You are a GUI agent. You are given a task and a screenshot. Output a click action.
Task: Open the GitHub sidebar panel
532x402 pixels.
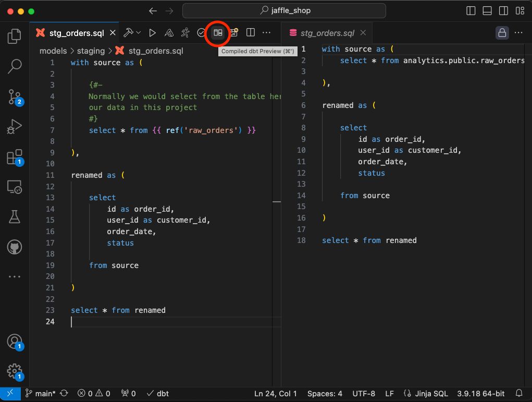15,246
